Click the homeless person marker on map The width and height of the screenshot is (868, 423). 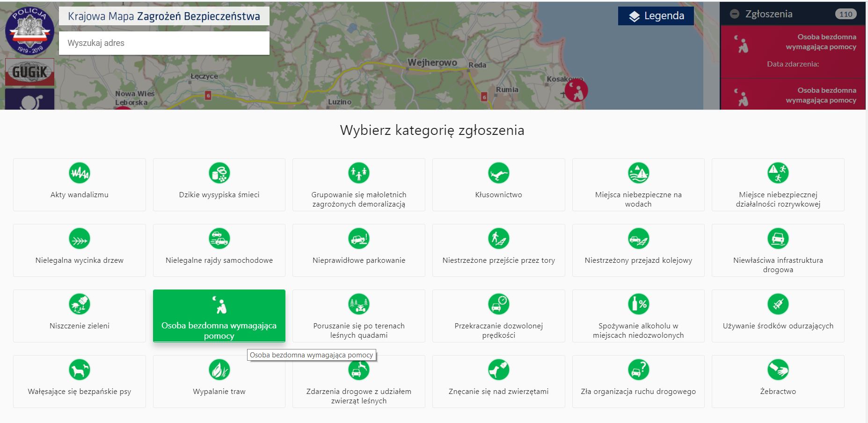[x=576, y=90]
